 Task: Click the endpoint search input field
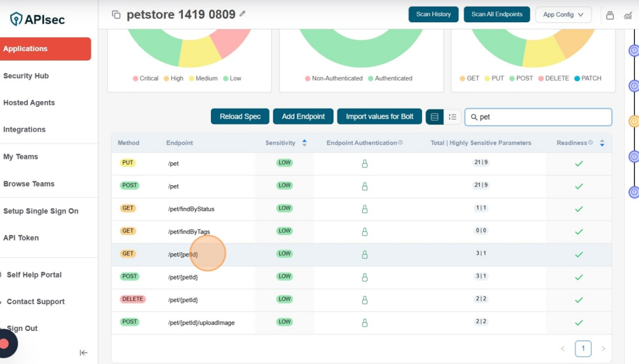pyautogui.click(x=537, y=117)
